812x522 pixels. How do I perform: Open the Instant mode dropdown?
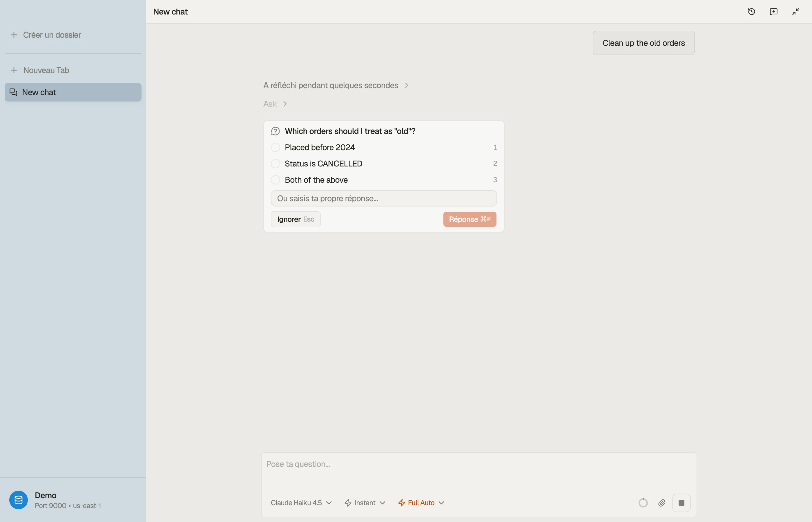coord(365,503)
